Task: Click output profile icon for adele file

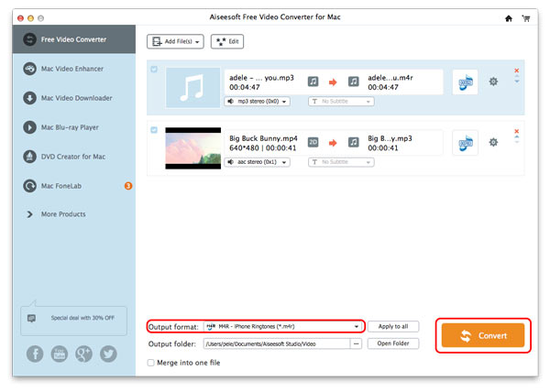Action: pyautogui.click(x=465, y=82)
